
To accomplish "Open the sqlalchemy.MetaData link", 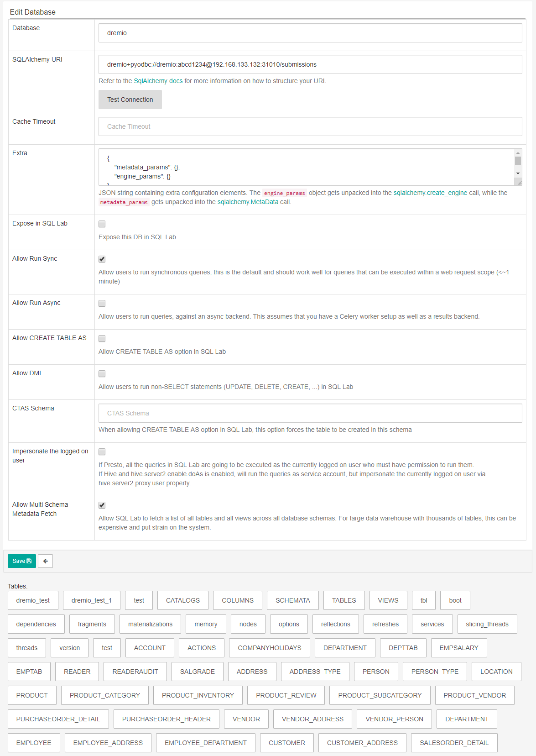I will pos(248,202).
